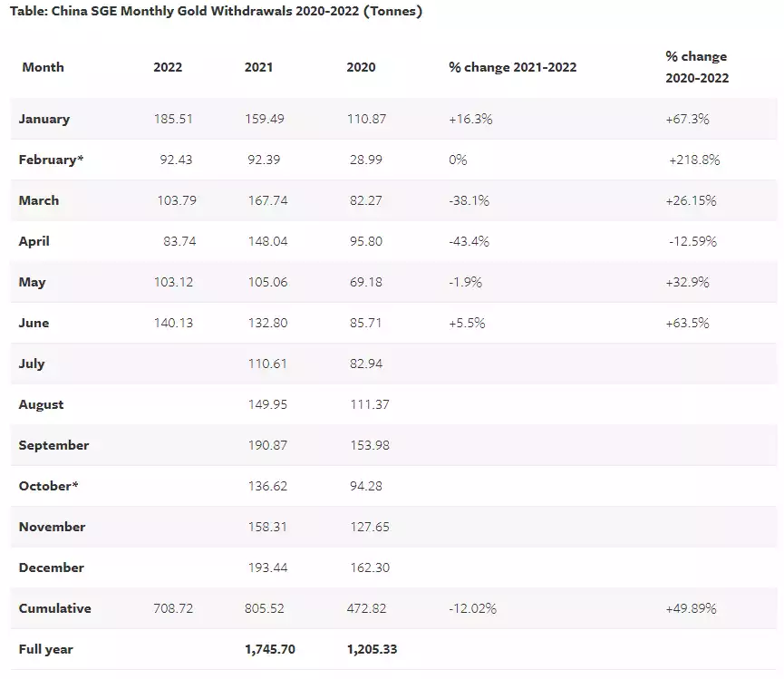784x679 pixels.
Task: Select the 1,745.70 full year total
Action: click(270, 649)
